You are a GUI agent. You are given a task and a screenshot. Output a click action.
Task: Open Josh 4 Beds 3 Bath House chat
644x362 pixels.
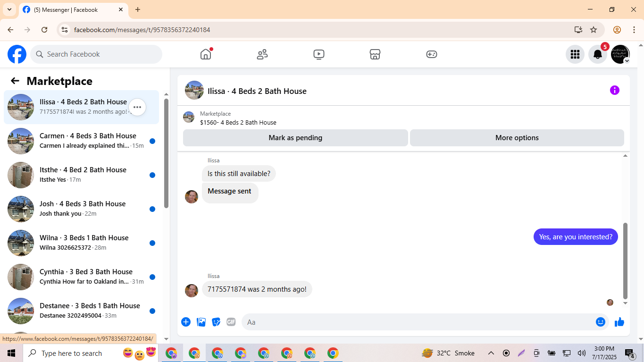pos(81,209)
